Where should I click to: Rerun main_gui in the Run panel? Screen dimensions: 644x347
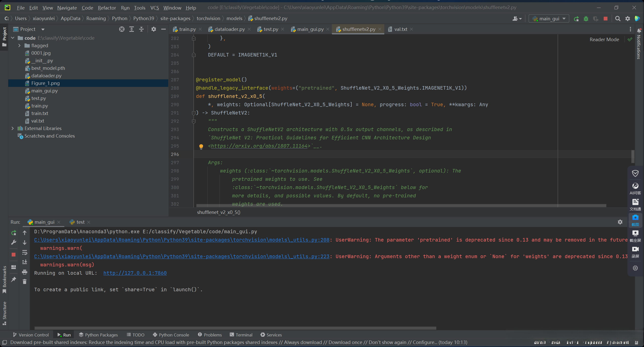pyautogui.click(x=14, y=233)
